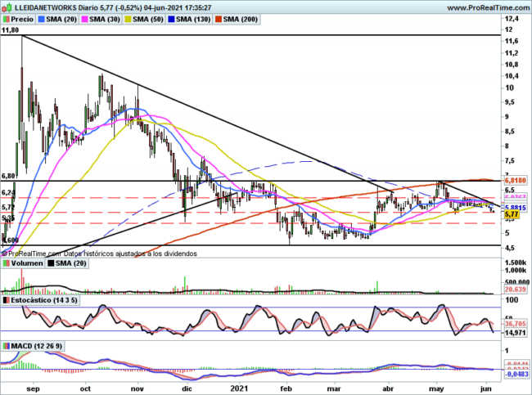
Task: Click the 36,705 stochastic value tag
Action: click(x=516, y=324)
